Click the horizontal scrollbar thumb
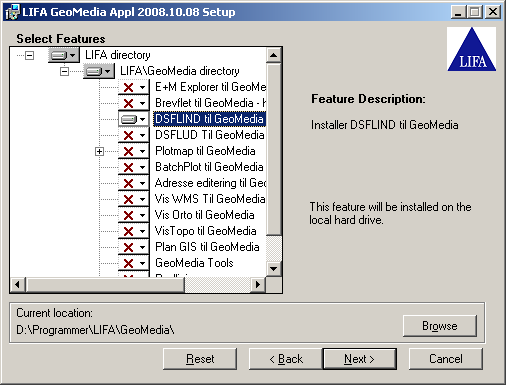 (105, 285)
